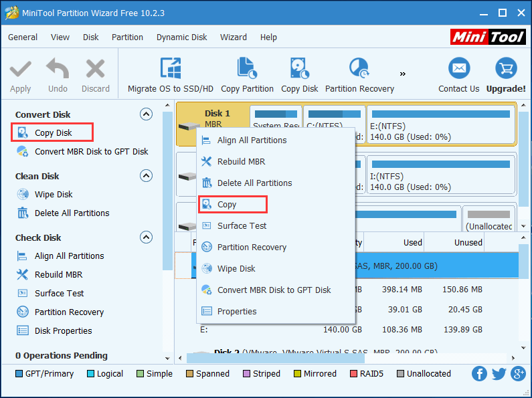532x398 pixels.
Task: Start Partition Recovery from toolbar
Action: point(359,76)
